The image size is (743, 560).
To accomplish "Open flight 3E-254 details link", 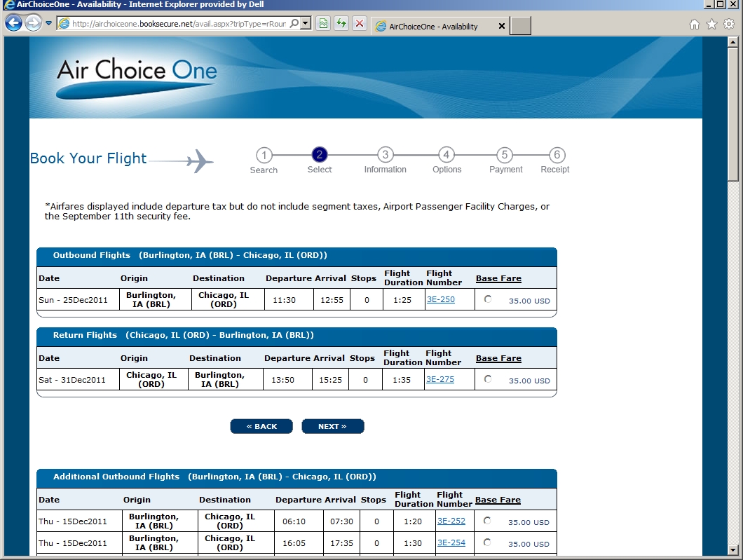I will [x=451, y=543].
